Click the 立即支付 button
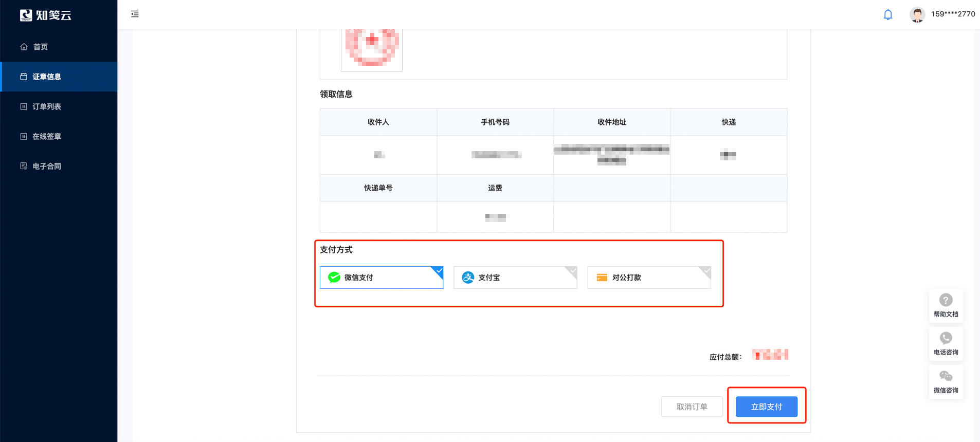This screenshot has height=442, width=980. (767, 407)
